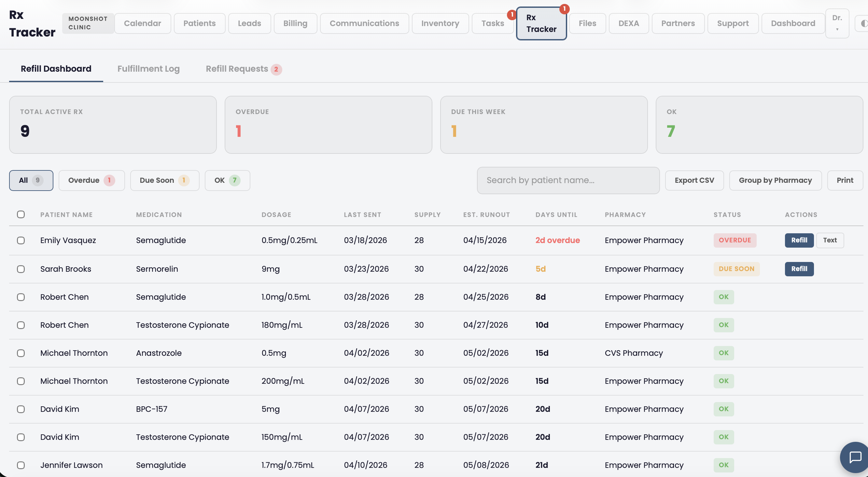Switch to the Fulfillment Log tab
This screenshot has width=868, height=477.
pos(148,69)
